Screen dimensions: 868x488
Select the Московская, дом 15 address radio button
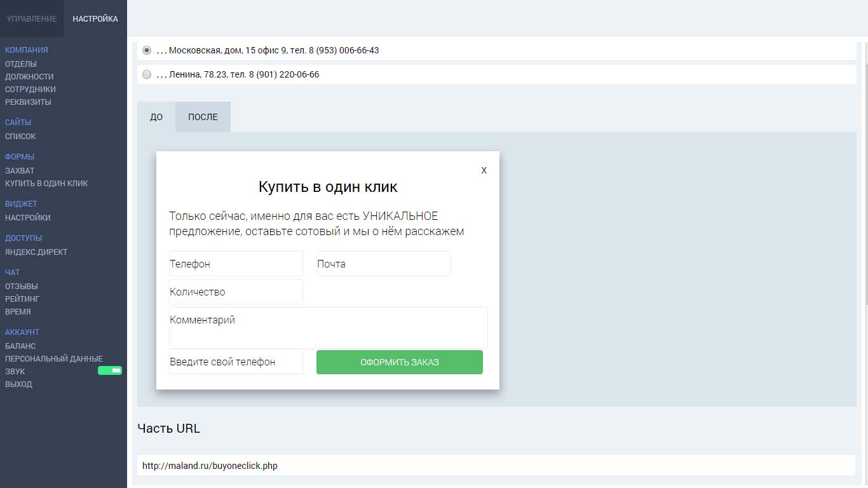pos(147,50)
